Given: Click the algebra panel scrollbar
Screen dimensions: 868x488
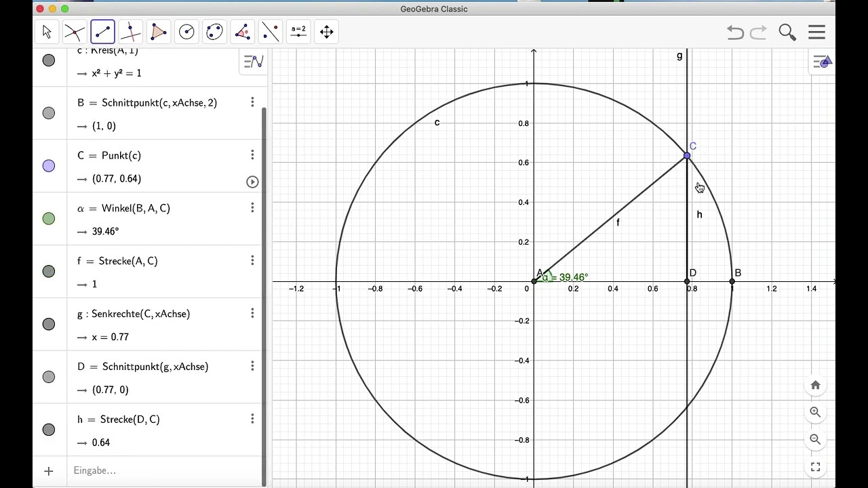Looking at the screenshot, I should pos(264,296).
